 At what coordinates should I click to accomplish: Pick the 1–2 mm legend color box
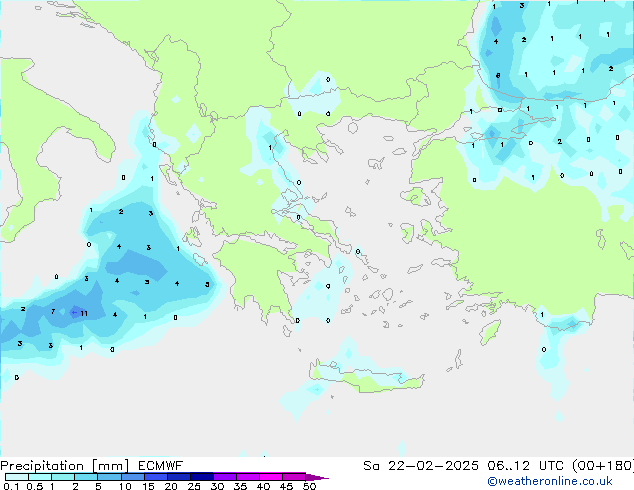[63, 477]
